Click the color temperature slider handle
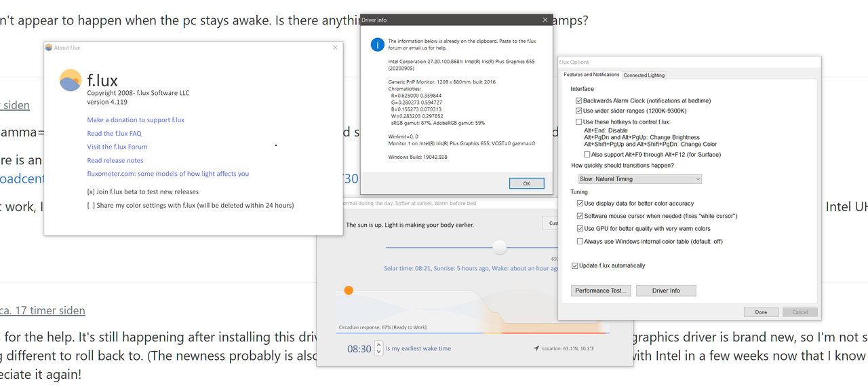The height and width of the screenshot is (389, 868). [x=500, y=247]
